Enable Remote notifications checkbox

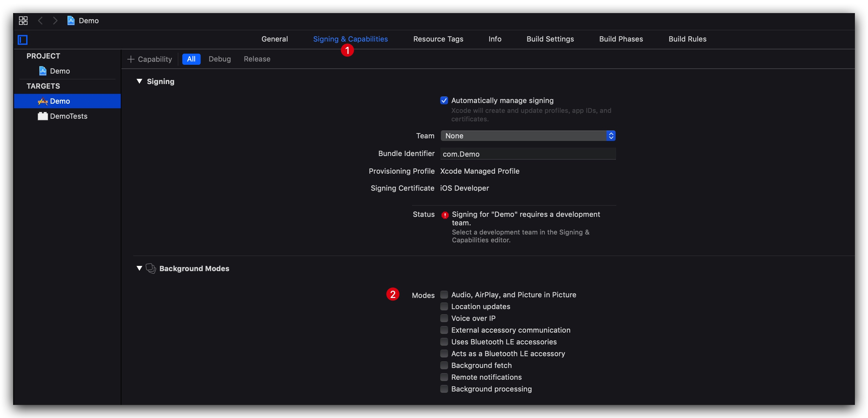(444, 377)
